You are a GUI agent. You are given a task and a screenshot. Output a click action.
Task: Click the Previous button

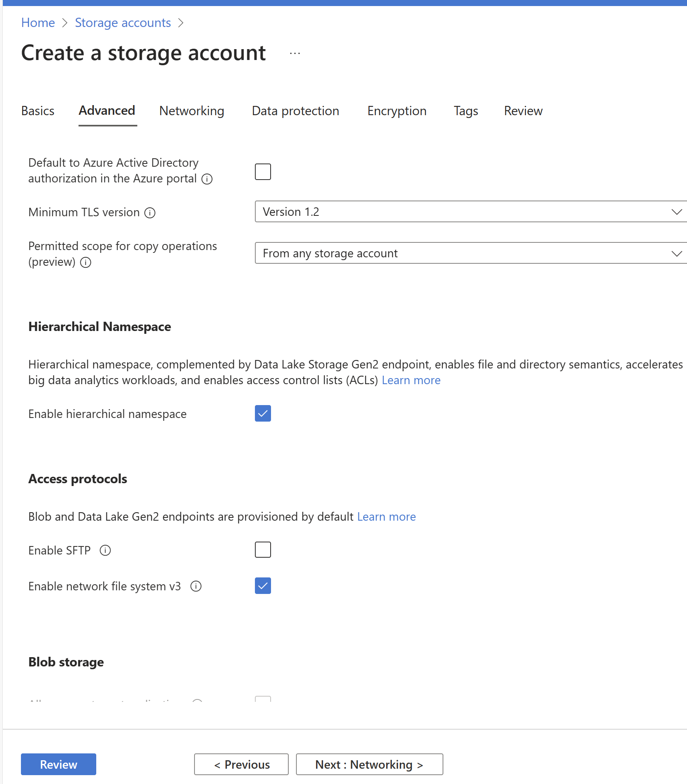(241, 764)
